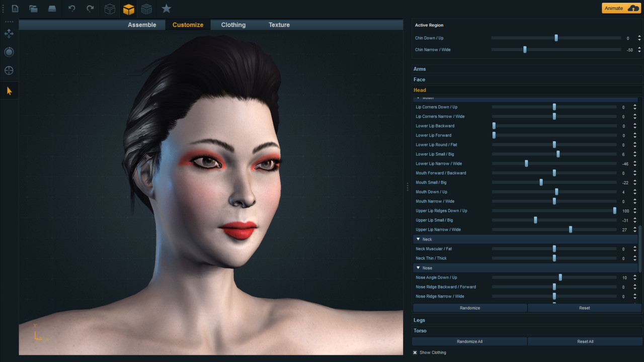Select the highlighted orange cube mode icon

128,9
